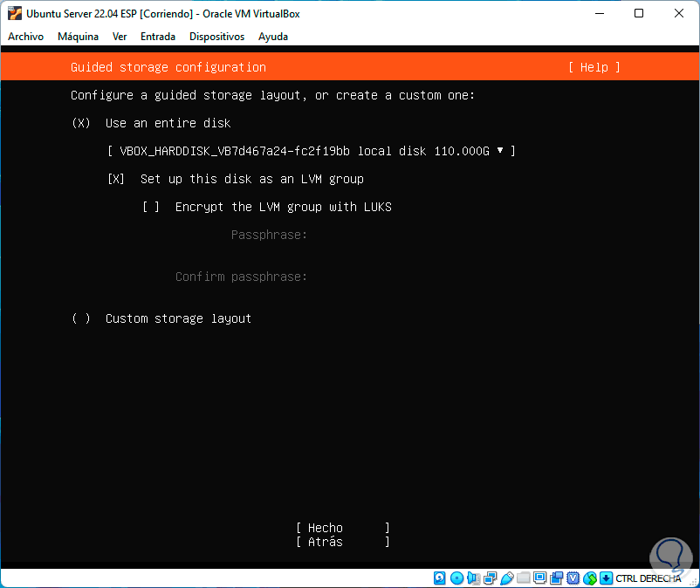Image resolution: width=700 pixels, height=588 pixels.
Task: Maximize the VirtualBox window
Action: pyautogui.click(x=639, y=13)
